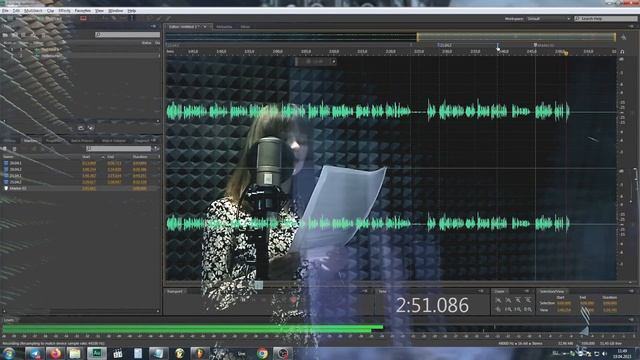Click the overview navigator highlighted range
The width and height of the screenshot is (640, 360).
[x=516, y=37]
